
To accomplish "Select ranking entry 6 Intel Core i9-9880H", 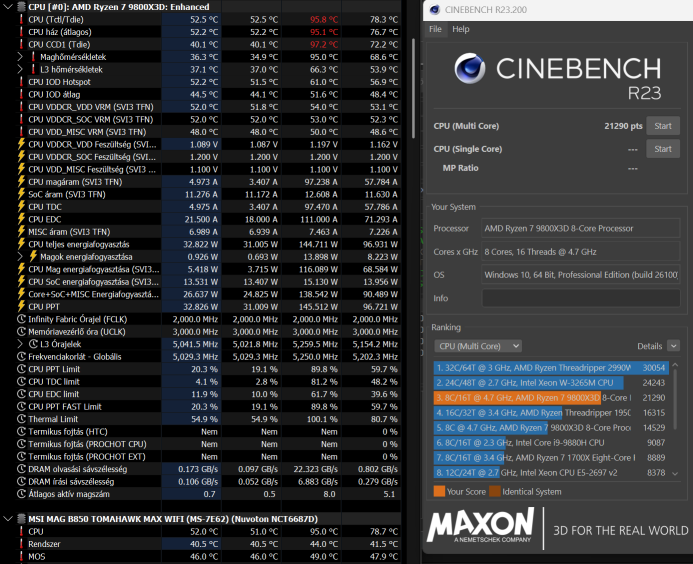I will tap(551, 443).
